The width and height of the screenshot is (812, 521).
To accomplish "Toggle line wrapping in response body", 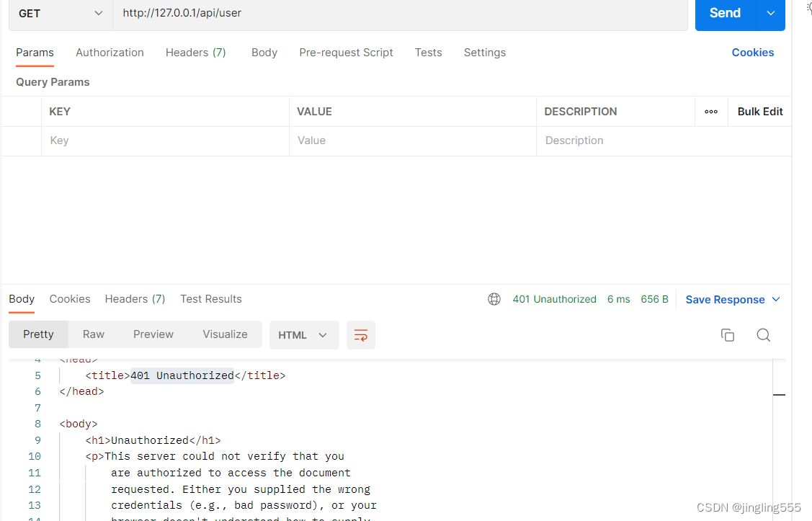I will point(360,334).
